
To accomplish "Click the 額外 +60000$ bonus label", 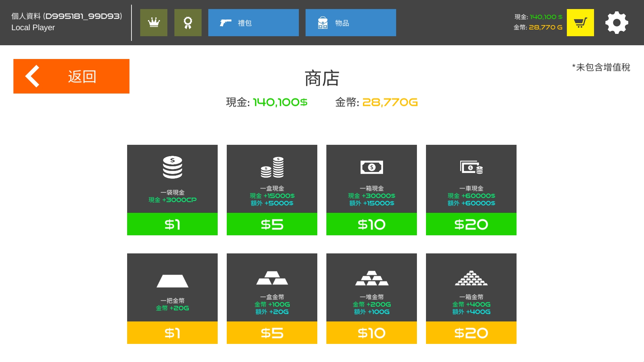I will point(471,203).
